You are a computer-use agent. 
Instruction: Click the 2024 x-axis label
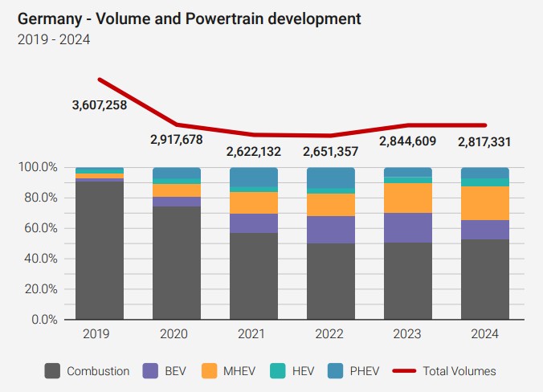[484, 333]
